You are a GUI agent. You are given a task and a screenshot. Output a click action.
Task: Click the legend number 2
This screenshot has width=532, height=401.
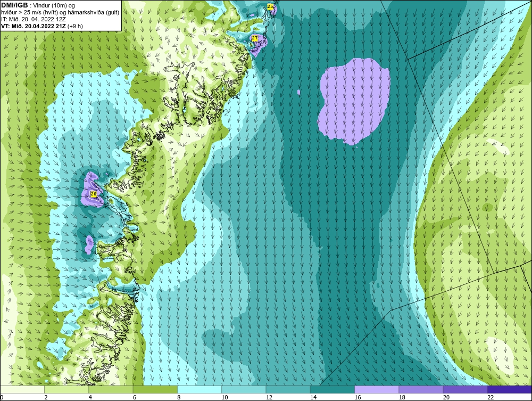(46, 398)
